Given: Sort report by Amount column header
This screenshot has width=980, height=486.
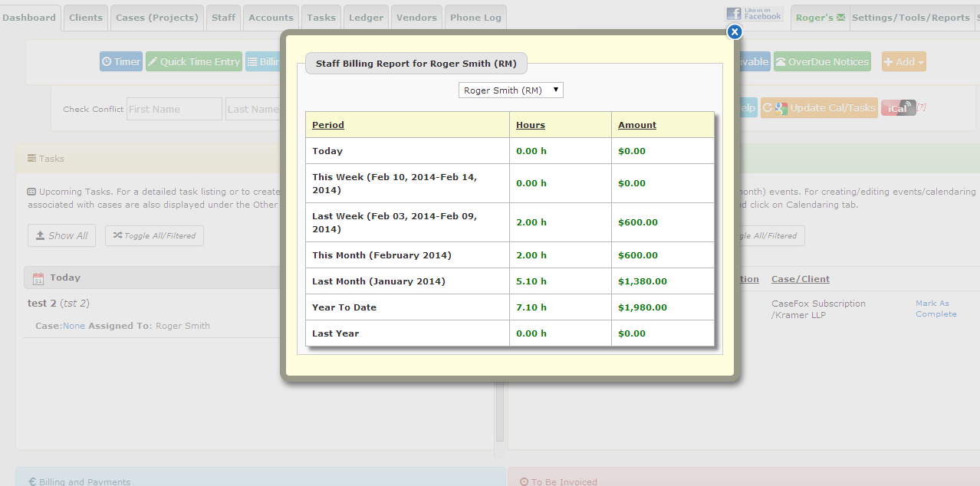Looking at the screenshot, I should 637,125.
